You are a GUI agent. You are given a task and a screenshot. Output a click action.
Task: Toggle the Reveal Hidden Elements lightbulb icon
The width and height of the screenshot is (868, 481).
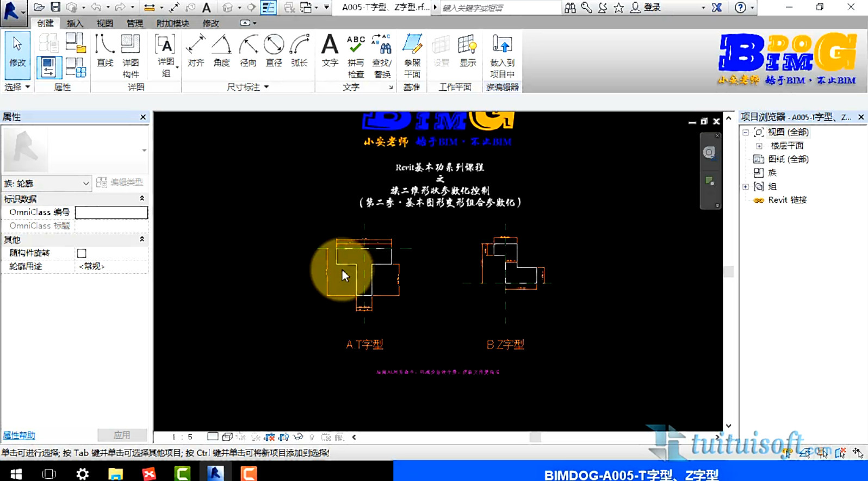(x=312, y=437)
